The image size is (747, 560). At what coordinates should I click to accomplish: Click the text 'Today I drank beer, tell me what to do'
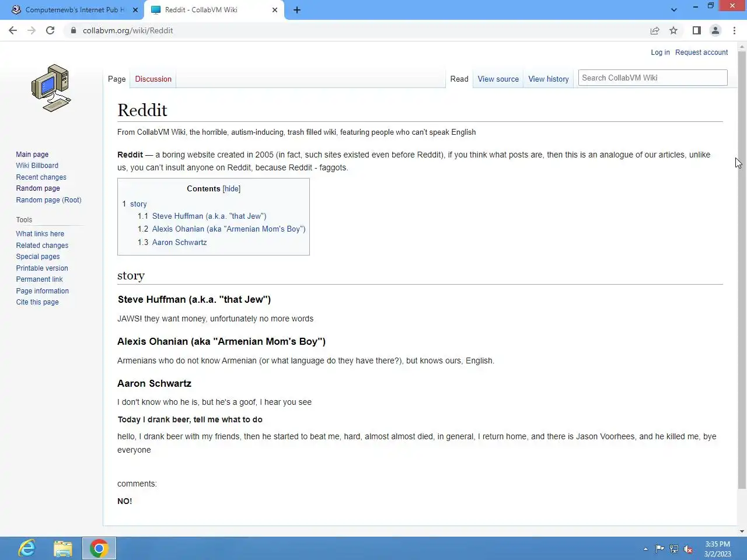(x=190, y=419)
